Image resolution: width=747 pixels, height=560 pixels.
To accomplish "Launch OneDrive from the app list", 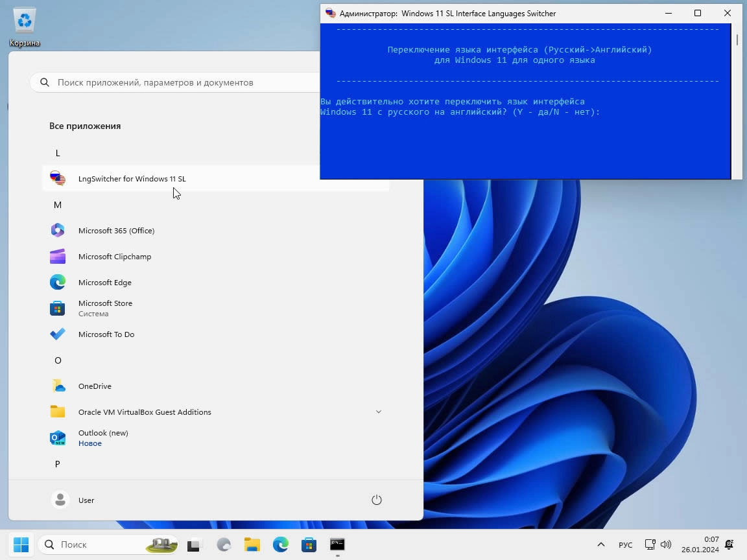I will click(x=95, y=386).
